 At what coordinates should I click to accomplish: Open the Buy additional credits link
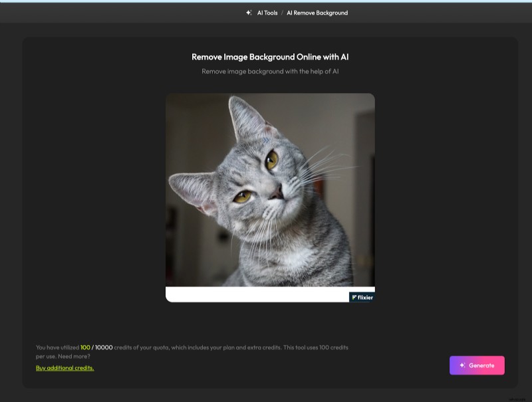click(x=65, y=367)
